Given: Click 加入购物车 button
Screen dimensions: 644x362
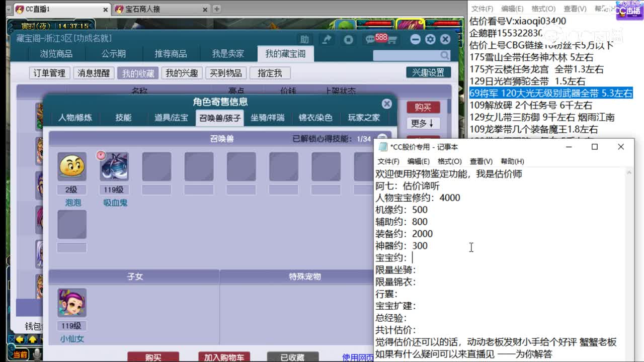Looking at the screenshot, I should click(224, 357).
